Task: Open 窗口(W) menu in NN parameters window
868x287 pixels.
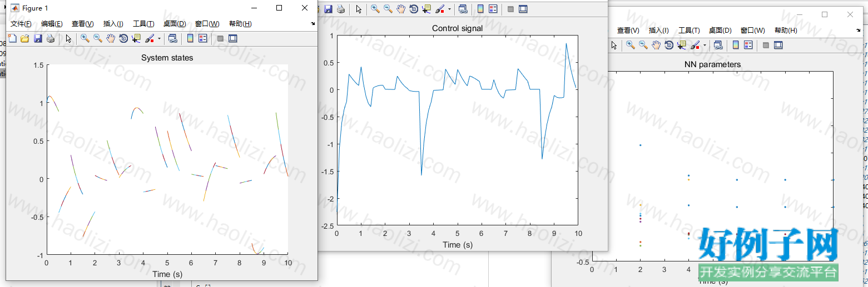Action: [753, 31]
